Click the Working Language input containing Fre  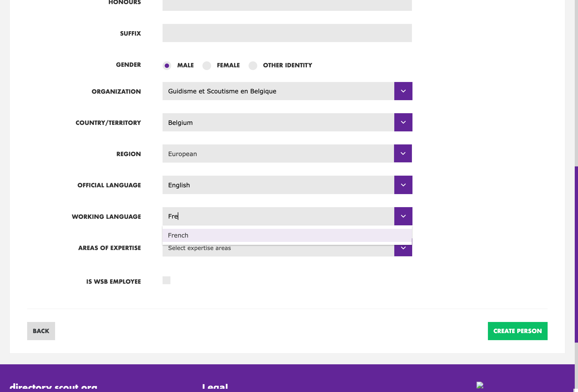278,216
